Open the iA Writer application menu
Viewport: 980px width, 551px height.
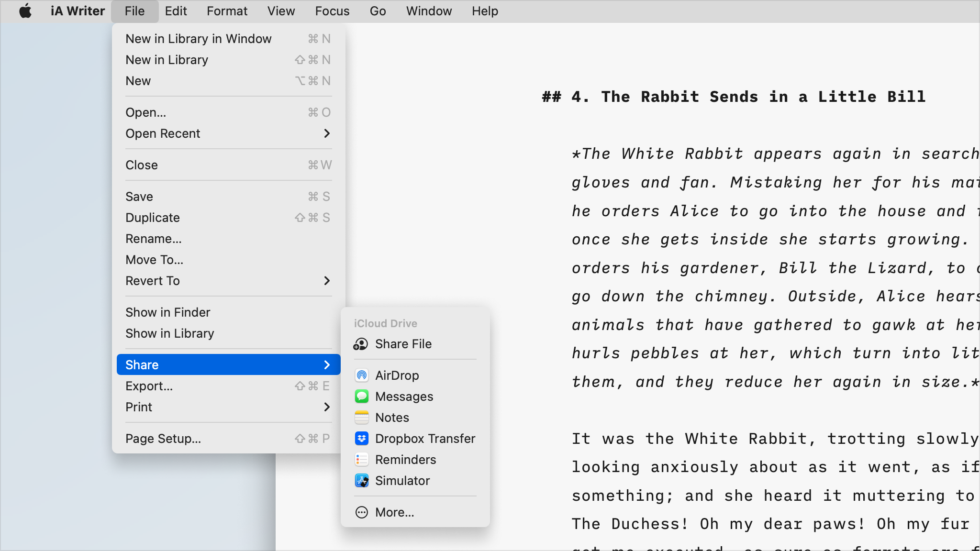[78, 11]
